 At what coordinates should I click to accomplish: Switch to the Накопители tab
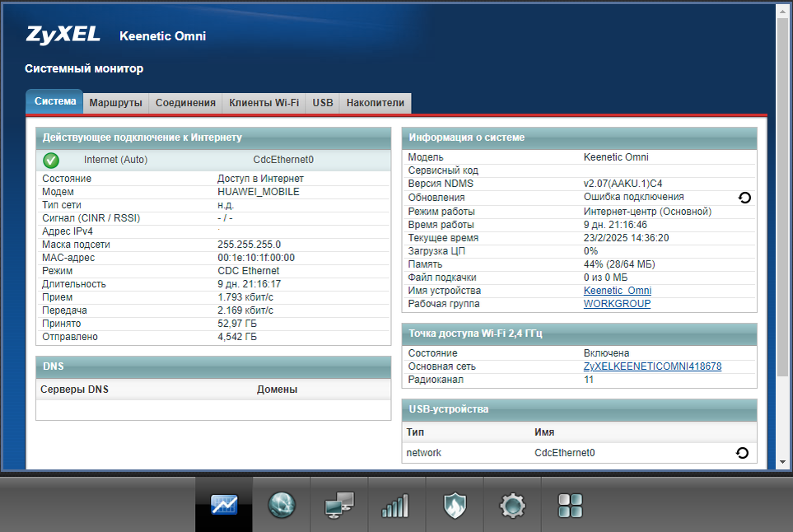coord(376,103)
